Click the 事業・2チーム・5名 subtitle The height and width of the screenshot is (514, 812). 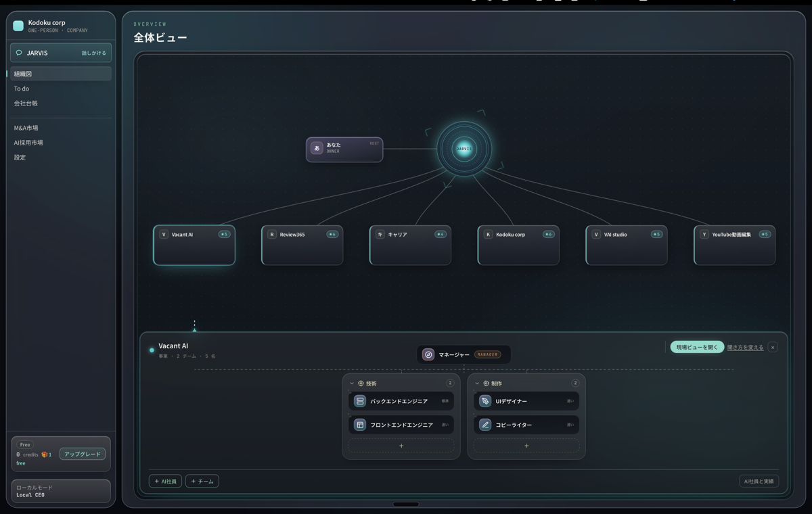(x=187, y=356)
